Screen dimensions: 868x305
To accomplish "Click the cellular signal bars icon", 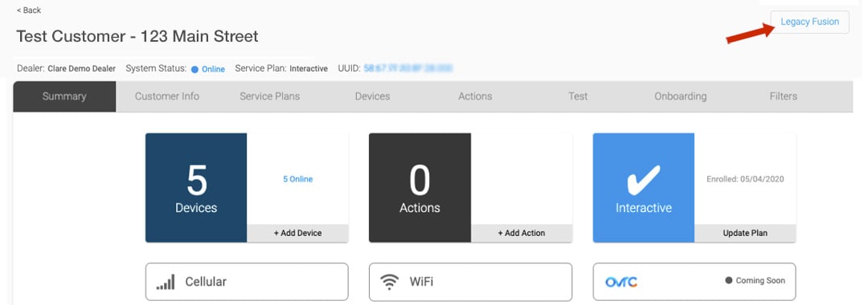I will [x=166, y=282].
